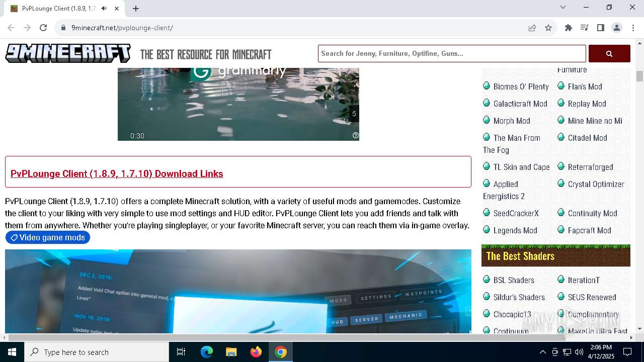Viewport: 644px width, 362px height.
Task: Open the PvPLounge client screenshot image
Action: (x=238, y=291)
